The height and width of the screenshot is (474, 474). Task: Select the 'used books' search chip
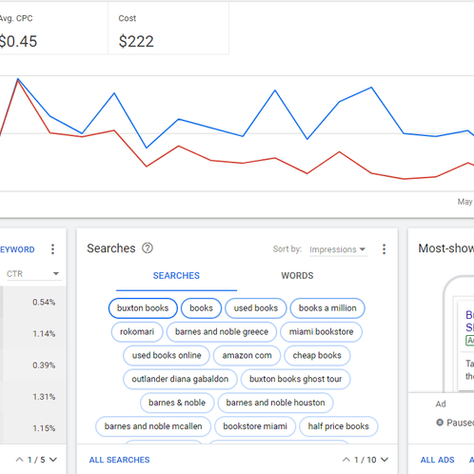point(256,308)
